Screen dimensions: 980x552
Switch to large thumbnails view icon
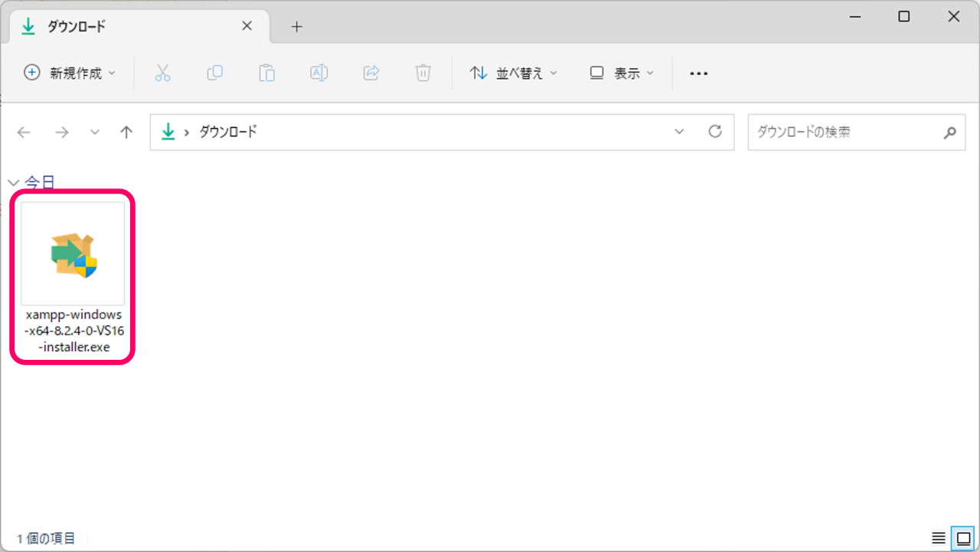[964, 538]
